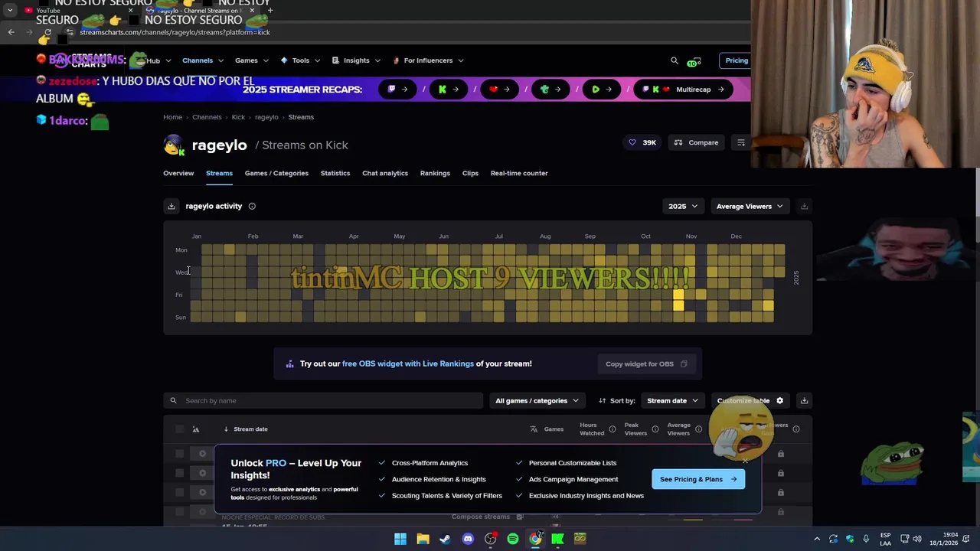
Task: Expand the Insights navigation dropdown
Action: tap(356, 60)
